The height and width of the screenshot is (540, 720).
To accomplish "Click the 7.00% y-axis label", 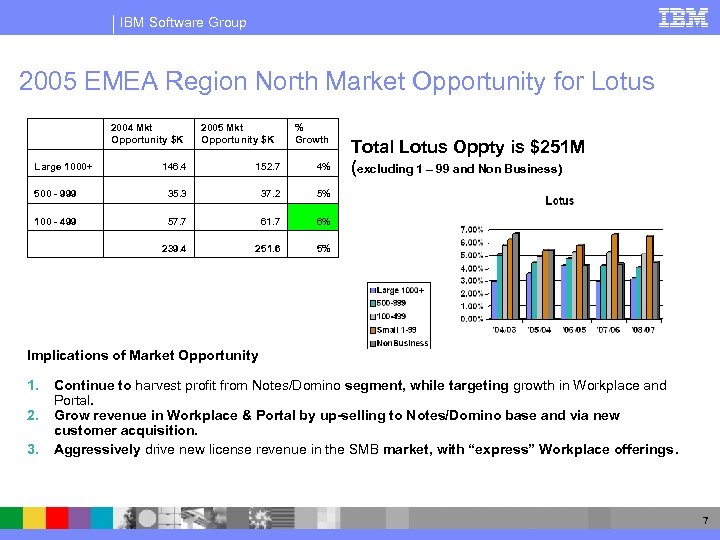I will click(472, 230).
